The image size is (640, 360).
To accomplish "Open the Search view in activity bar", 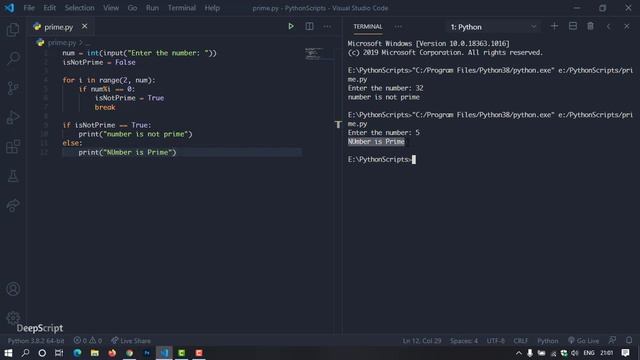I will [x=13, y=58].
